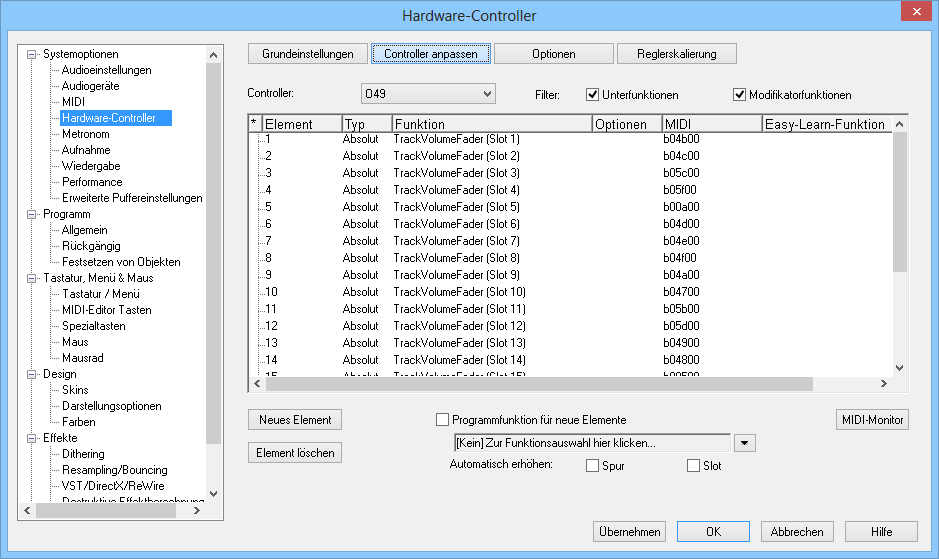Apply changes with the Übernehmen button

coord(629,532)
